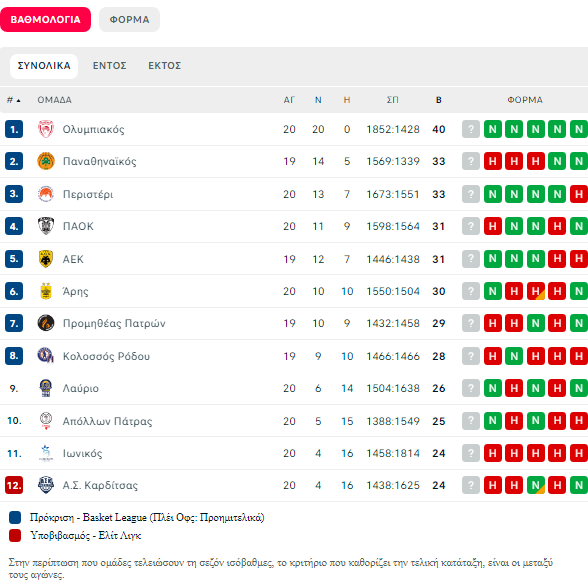The height and width of the screenshot is (588, 588).
Task: Click the gray question-mark form icon for Άρης
Action: tap(471, 291)
